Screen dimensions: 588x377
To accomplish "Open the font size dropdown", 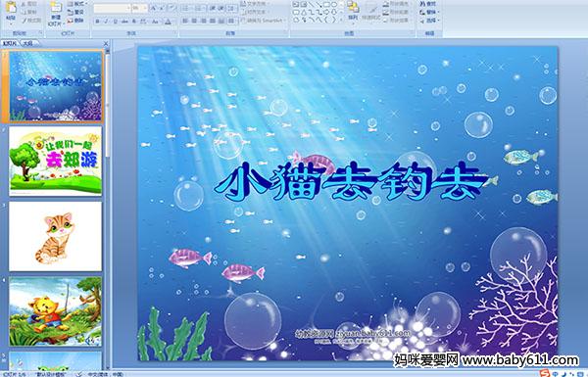I will click(x=139, y=8).
